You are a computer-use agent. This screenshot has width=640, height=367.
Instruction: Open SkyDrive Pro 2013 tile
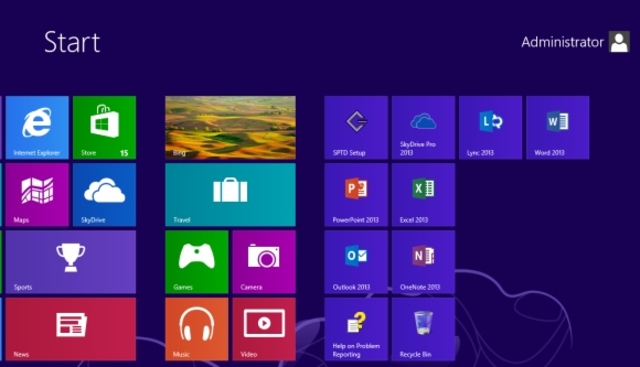[423, 127]
